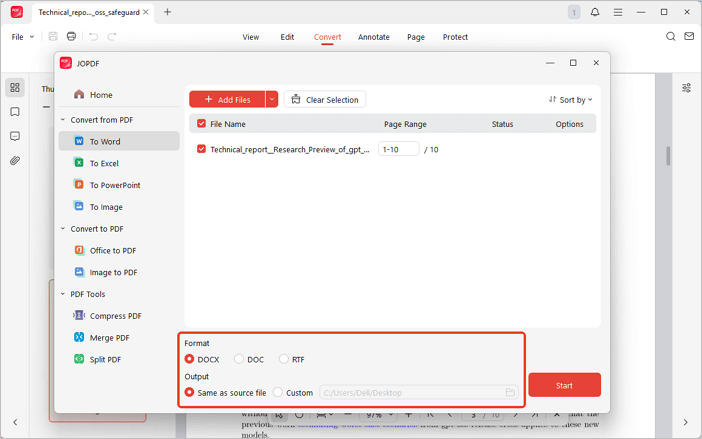Screen dimensions: 702x439
Task: Switch to the Edit tab
Action: 287,37
